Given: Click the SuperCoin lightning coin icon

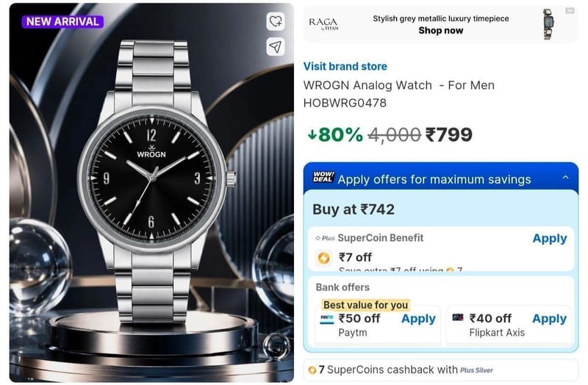Looking at the screenshot, I should tap(323, 258).
